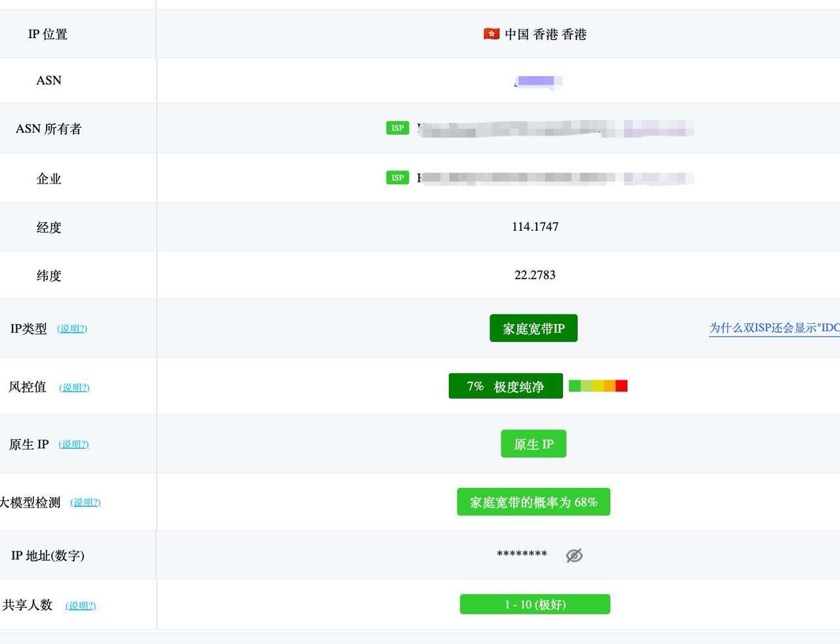Toggle the eye icon to reveal IP address
840x644 pixels.
[574, 555]
